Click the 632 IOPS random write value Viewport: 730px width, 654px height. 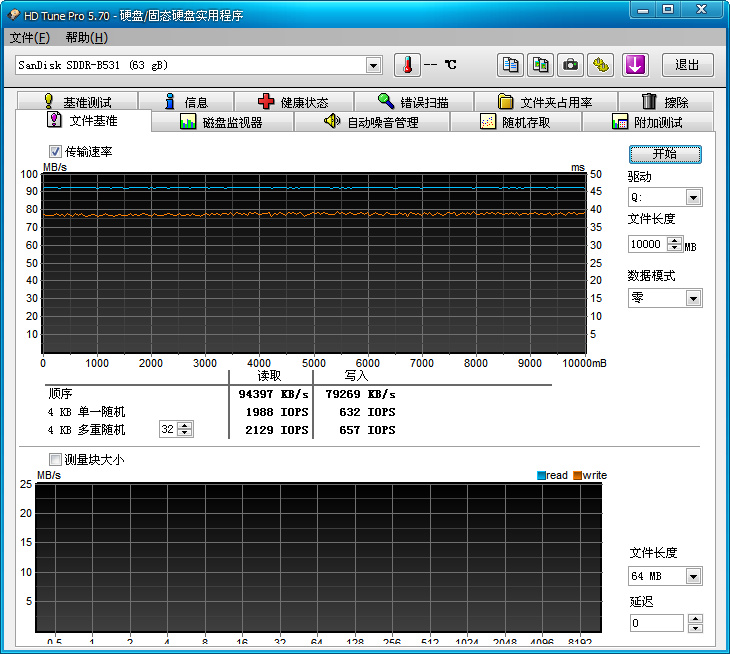[x=367, y=412]
